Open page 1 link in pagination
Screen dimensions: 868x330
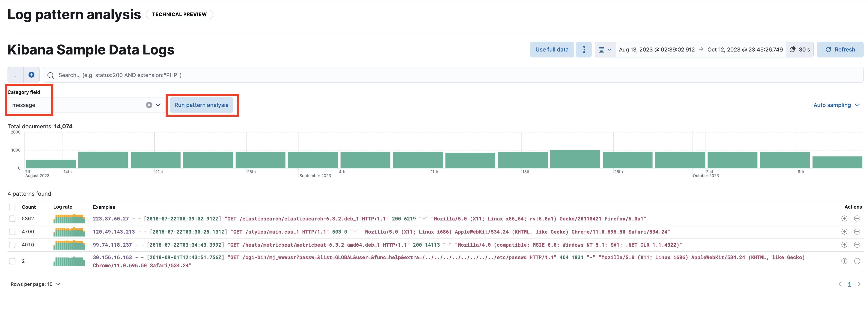(x=849, y=284)
